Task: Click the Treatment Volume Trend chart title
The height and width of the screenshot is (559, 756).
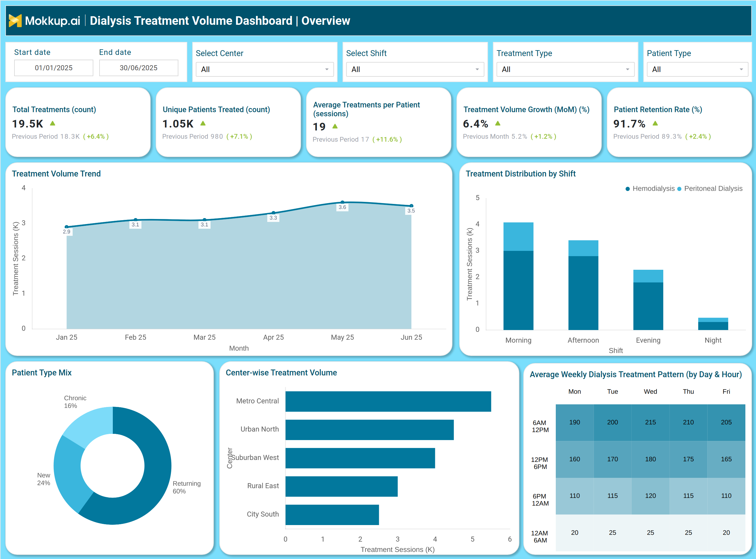Action: coord(56,174)
